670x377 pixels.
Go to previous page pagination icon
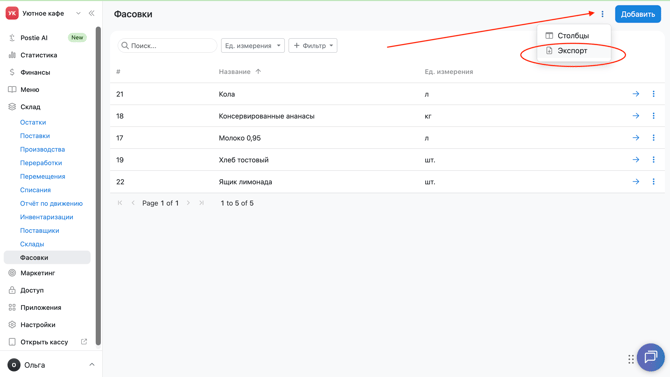coord(133,203)
